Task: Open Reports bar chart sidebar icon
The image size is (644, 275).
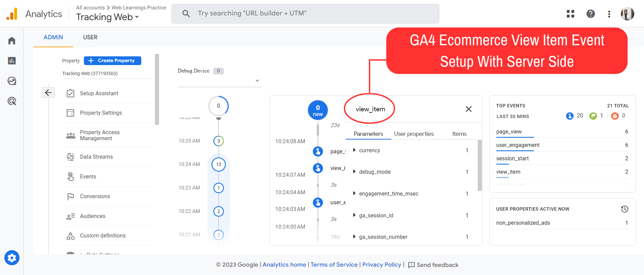Action: tap(12, 61)
